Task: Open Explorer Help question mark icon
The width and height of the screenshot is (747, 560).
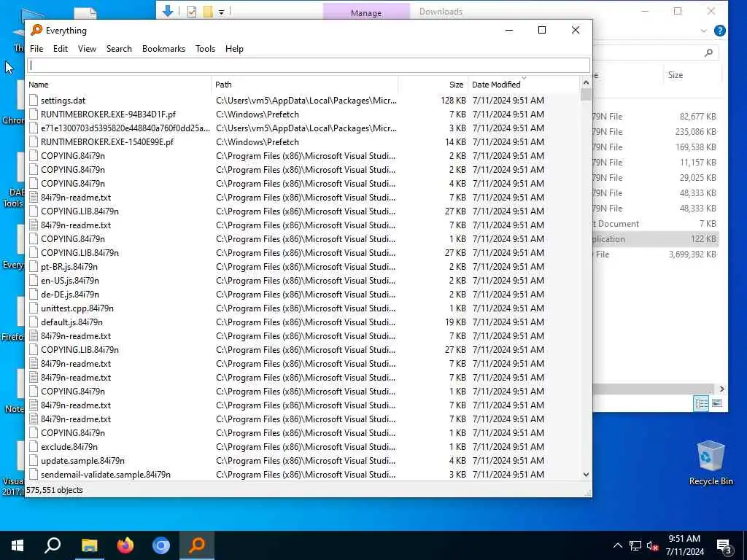Action: (x=720, y=31)
